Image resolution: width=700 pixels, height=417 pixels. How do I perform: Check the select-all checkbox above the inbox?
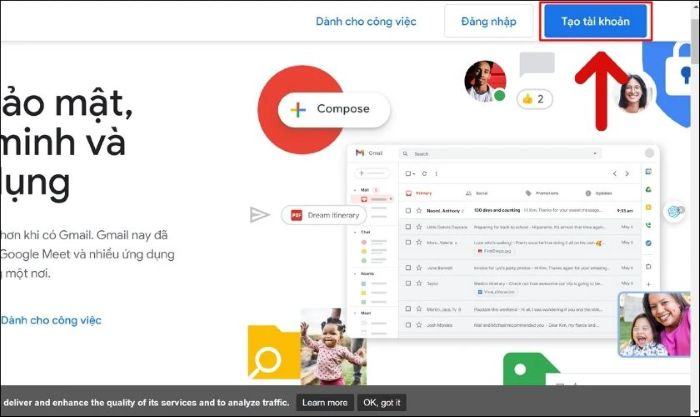pyautogui.click(x=409, y=173)
